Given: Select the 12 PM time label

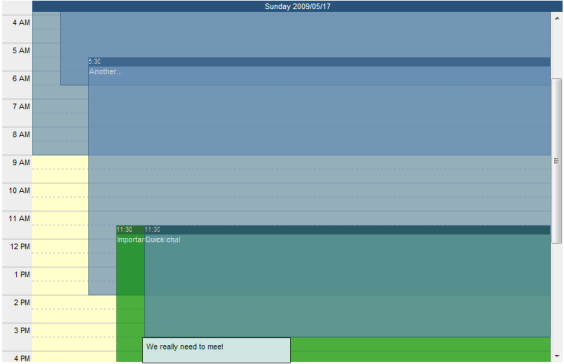Looking at the screenshot, I should [20, 247].
